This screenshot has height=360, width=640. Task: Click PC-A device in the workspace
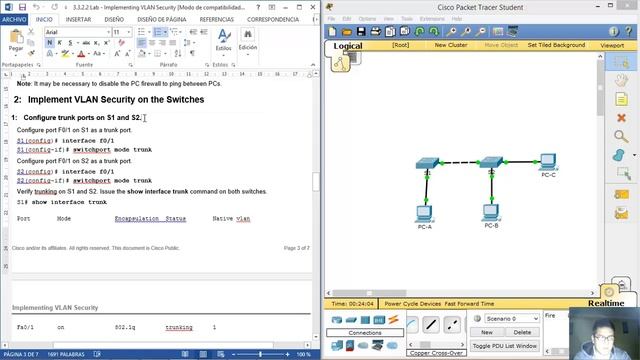424,213
